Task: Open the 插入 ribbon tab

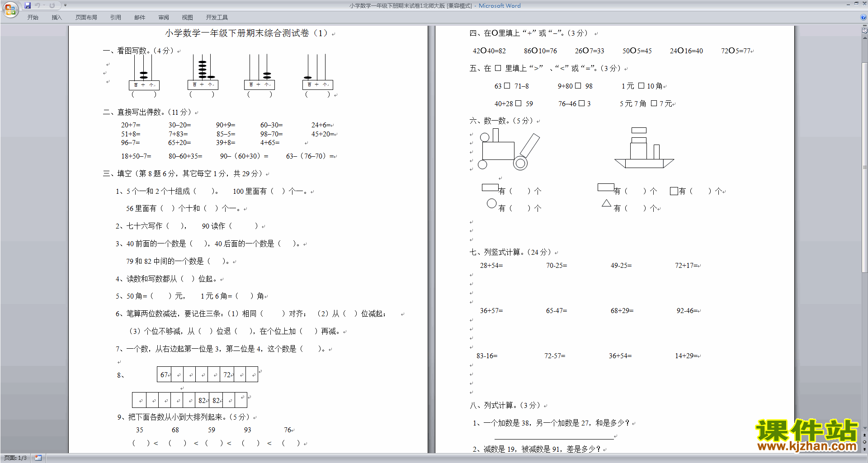Action: point(57,18)
